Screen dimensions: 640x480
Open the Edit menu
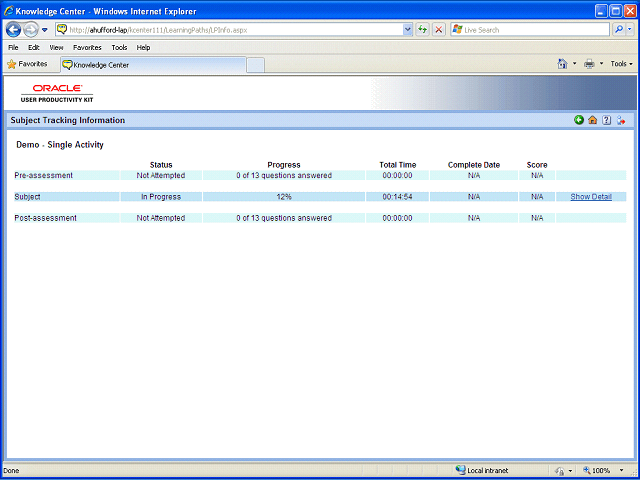(x=33, y=47)
